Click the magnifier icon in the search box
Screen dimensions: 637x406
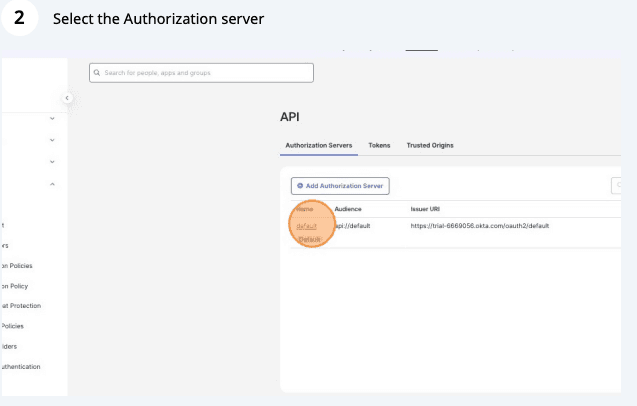[97, 73]
